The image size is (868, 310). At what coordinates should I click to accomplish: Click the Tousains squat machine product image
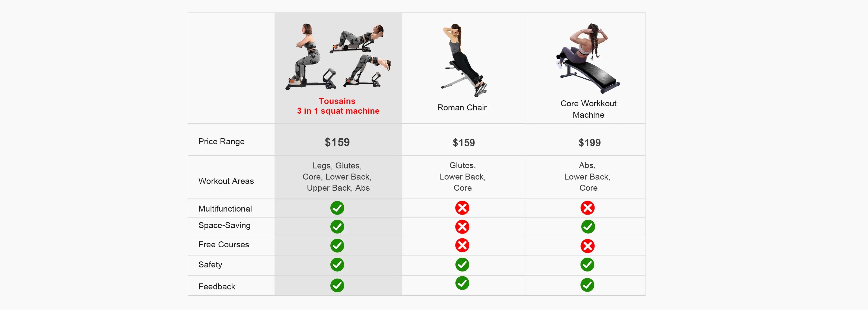pyautogui.click(x=338, y=56)
